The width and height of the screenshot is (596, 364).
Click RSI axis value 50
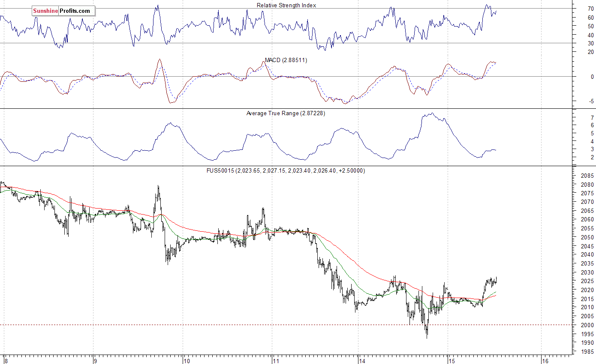coord(591,26)
